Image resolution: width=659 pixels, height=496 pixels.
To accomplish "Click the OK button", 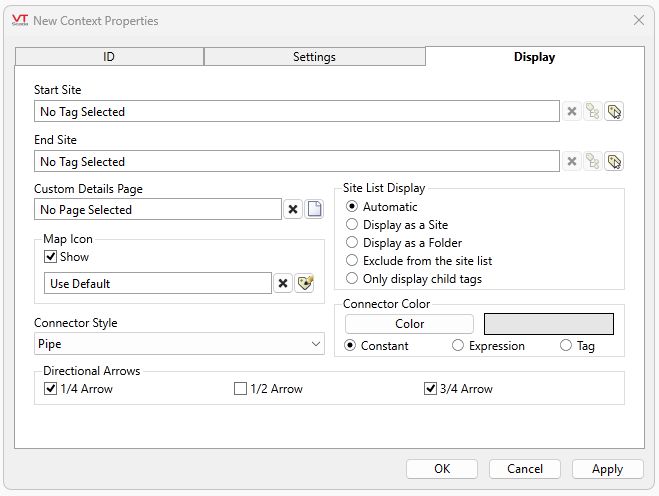I will (442, 469).
